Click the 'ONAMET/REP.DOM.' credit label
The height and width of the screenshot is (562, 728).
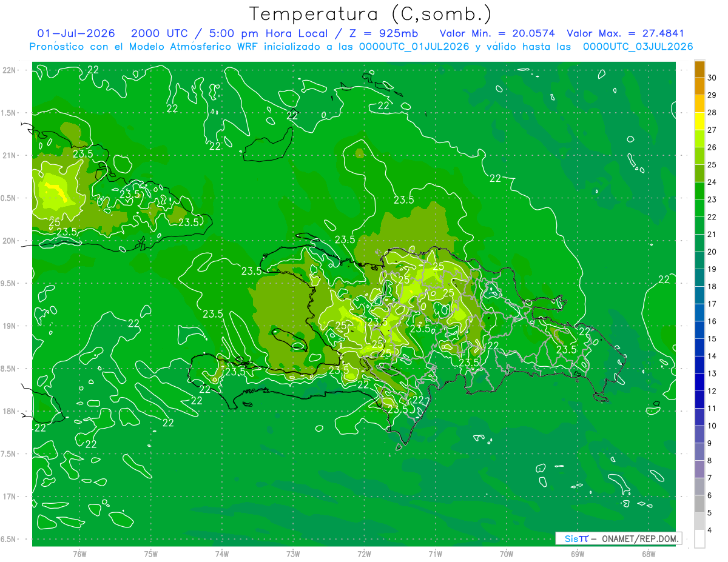pyautogui.click(x=639, y=538)
